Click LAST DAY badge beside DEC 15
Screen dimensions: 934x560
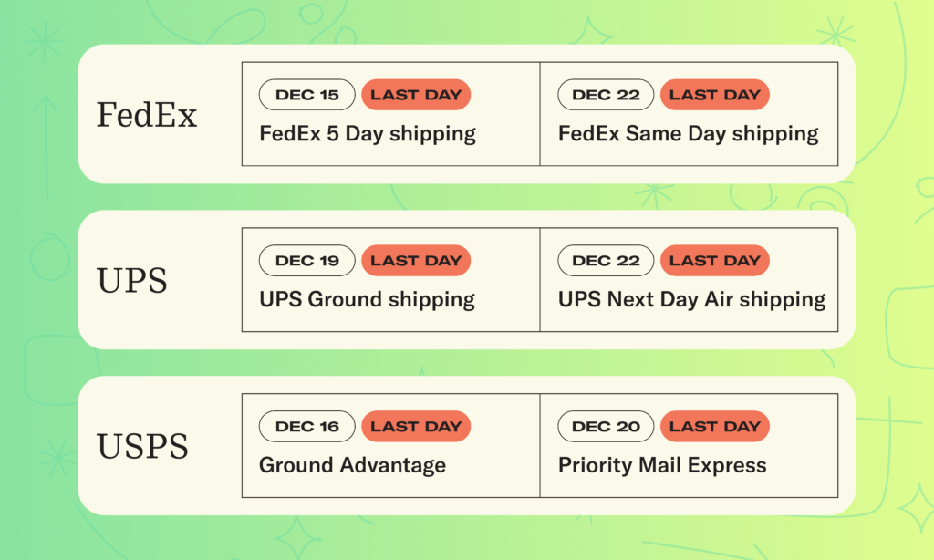tap(416, 95)
